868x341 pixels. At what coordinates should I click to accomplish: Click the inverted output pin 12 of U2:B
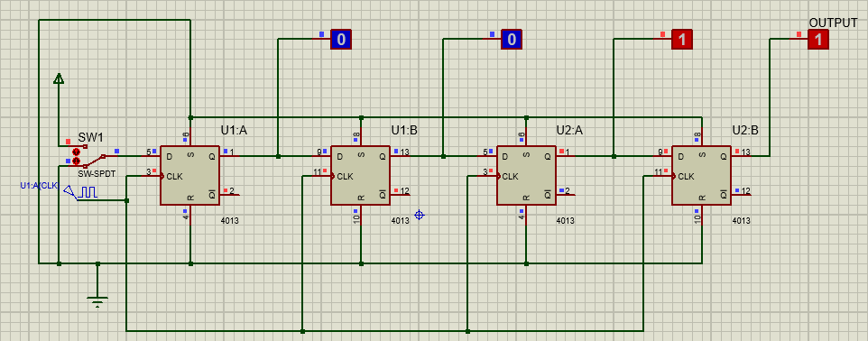743,194
